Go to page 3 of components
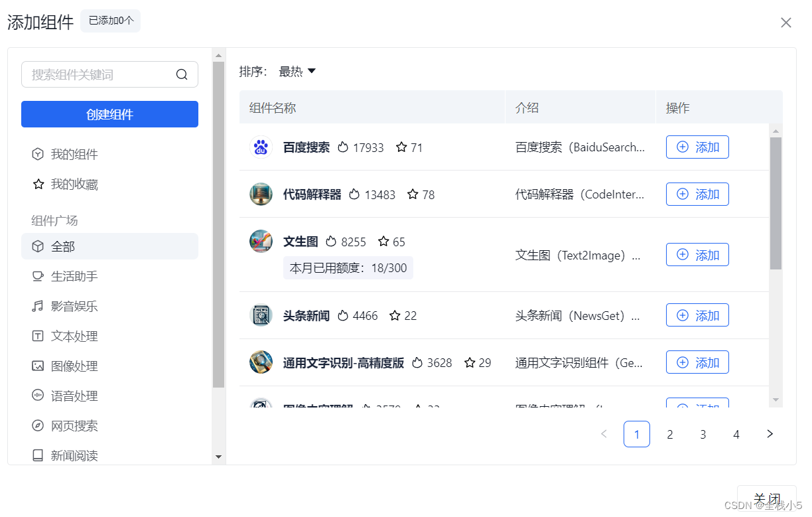The height and width of the screenshot is (517, 812). point(703,434)
